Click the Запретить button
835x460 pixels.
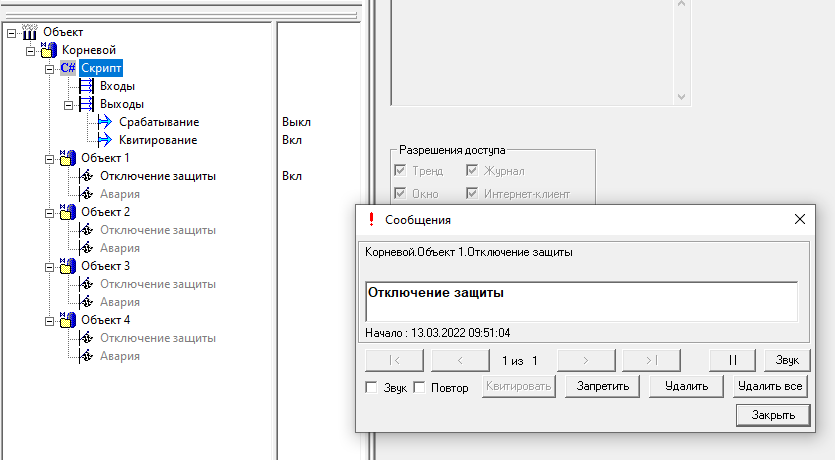click(x=602, y=387)
